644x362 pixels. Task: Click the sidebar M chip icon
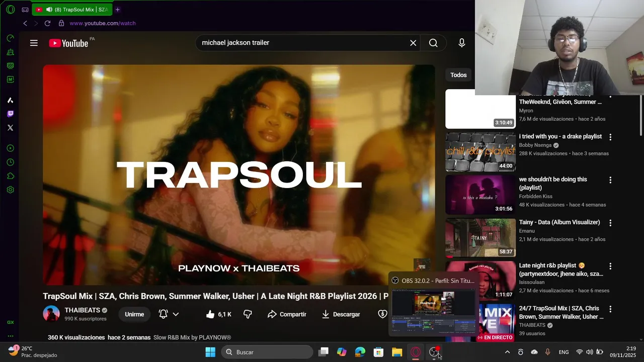click(10, 79)
